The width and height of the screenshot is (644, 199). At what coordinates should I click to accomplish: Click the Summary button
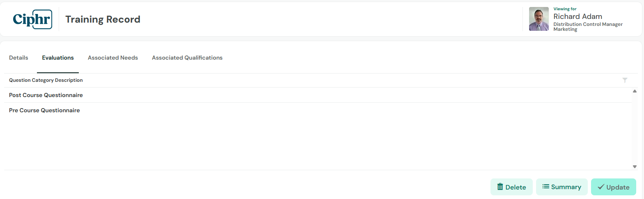tap(562, 187)
